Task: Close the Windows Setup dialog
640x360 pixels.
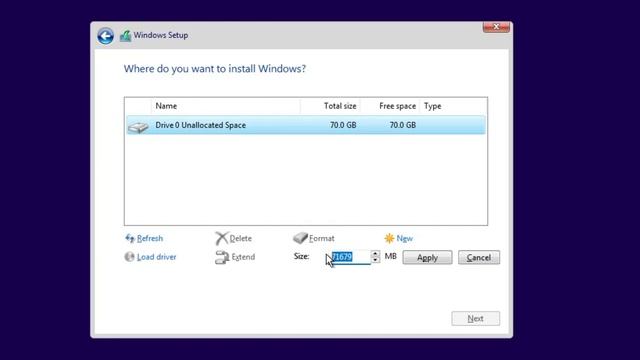Action: (x=496, y=27)
